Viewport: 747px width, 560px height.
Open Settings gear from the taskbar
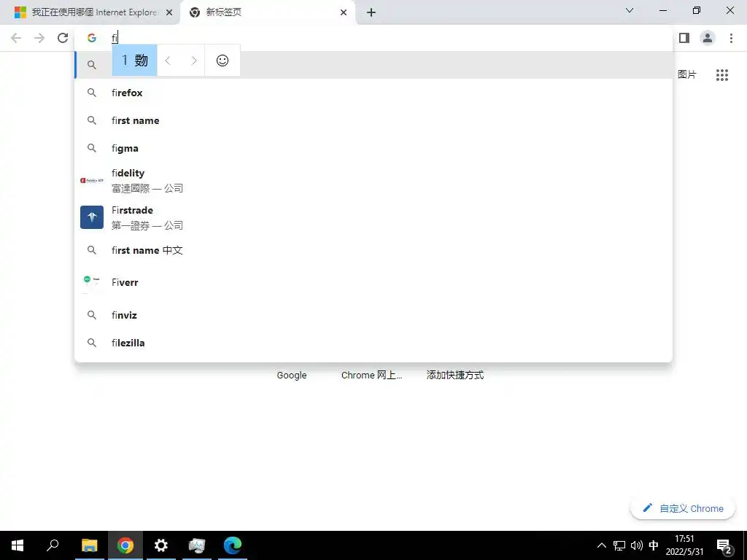[161, 545]
